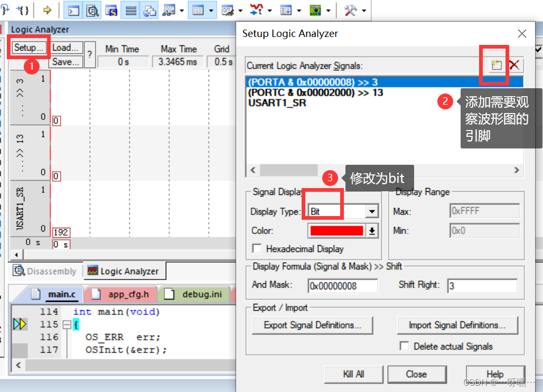Switch to the Logic Analyzer tab
This screenshot has width=543, height=392.
point(124,271)
